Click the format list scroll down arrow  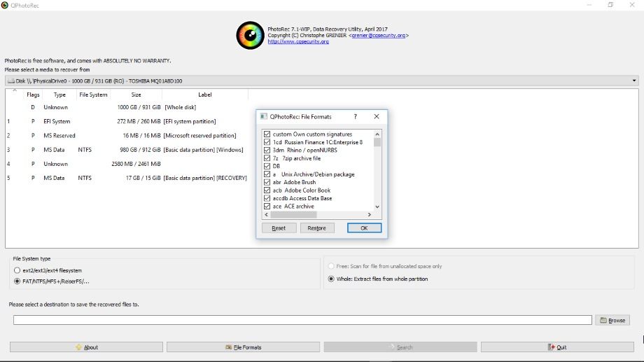click(x=377, y=207)
